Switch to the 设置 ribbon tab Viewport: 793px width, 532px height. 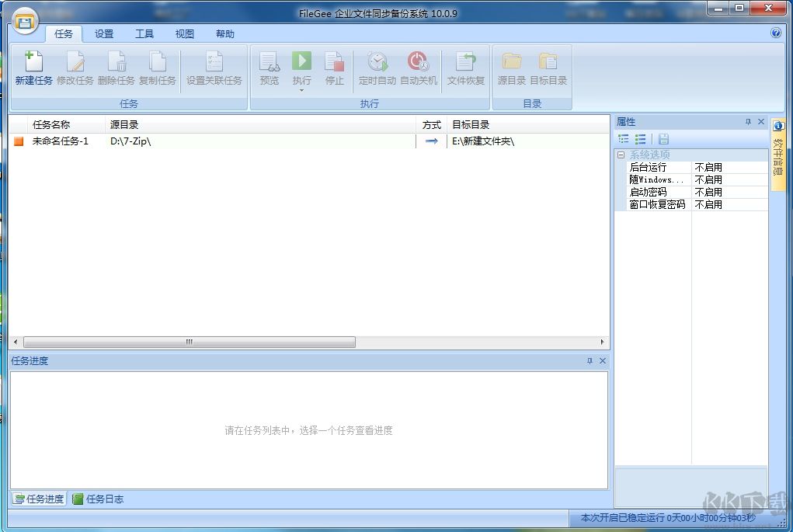tap(103, 33)
